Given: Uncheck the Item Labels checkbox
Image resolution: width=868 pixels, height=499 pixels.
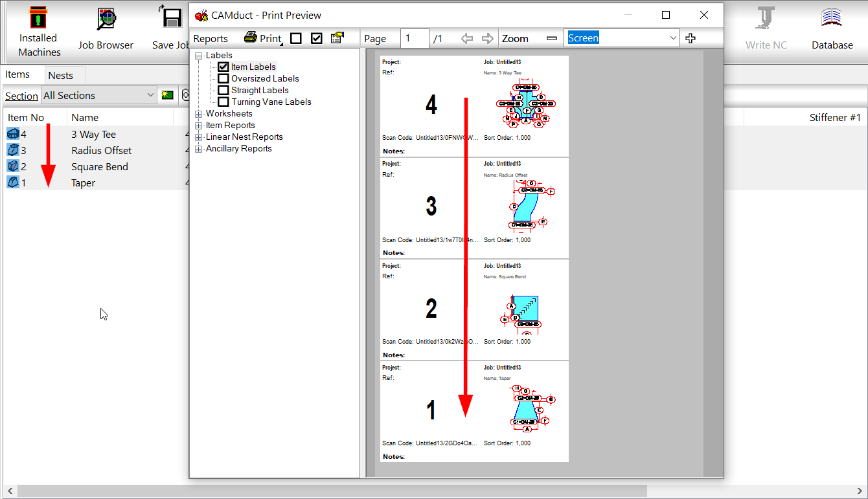Looking at the screenshot, I should pyautogui.click(x=223, y=67).
